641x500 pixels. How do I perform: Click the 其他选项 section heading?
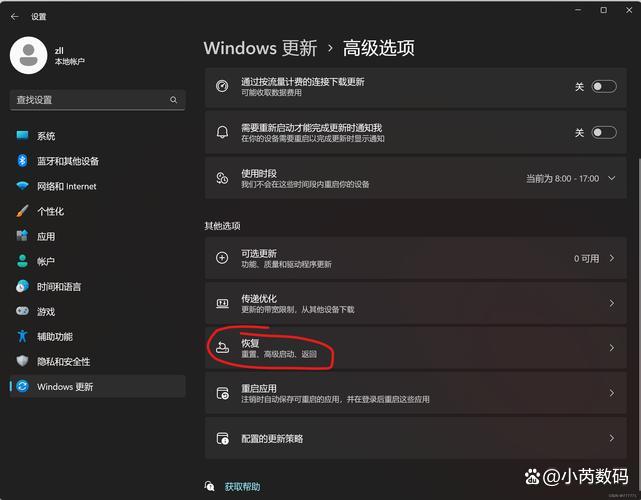pyautogui.click(x=222, y=226)
